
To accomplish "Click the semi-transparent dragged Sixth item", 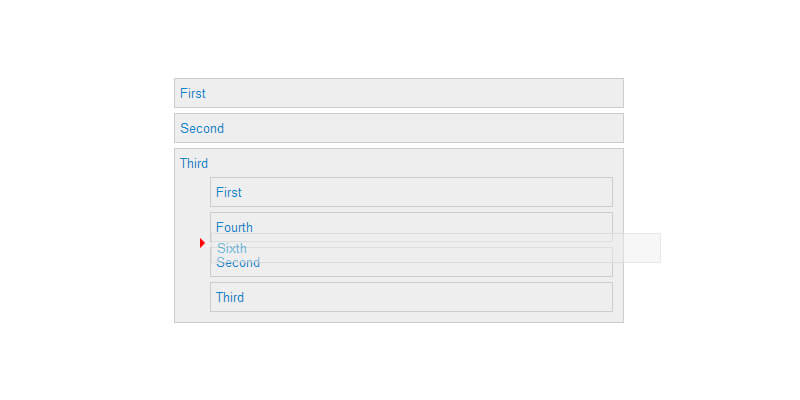I will (435, 248).
